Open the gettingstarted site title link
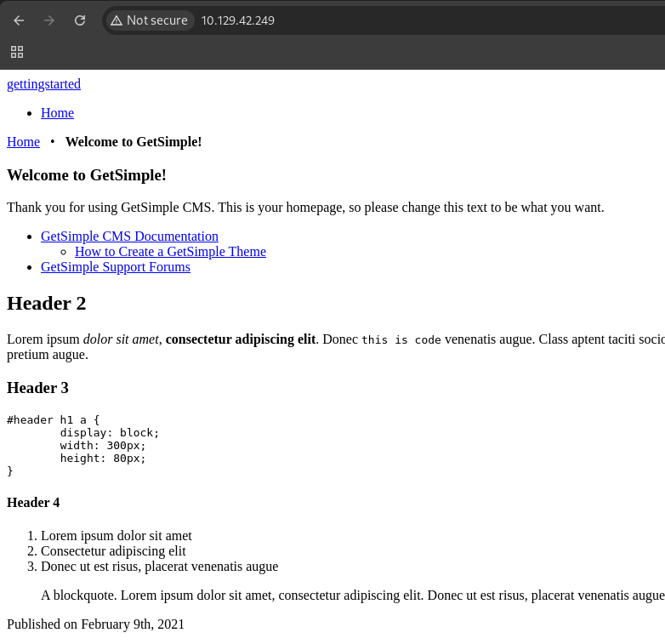The height and width of the screenshot is (644, 665). pos(43,84)
